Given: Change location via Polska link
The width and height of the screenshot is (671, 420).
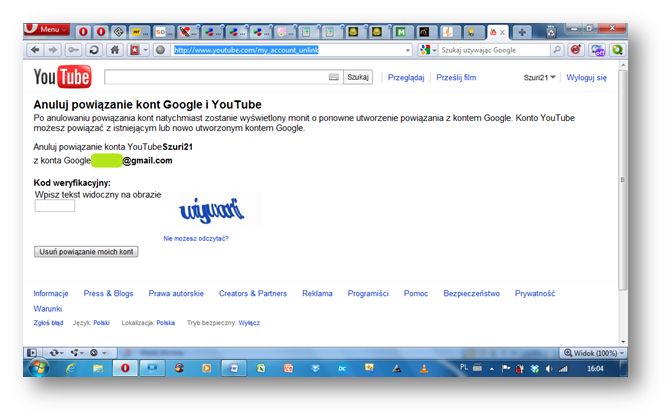Looking at the screenshot, I should tap(166, 323).
